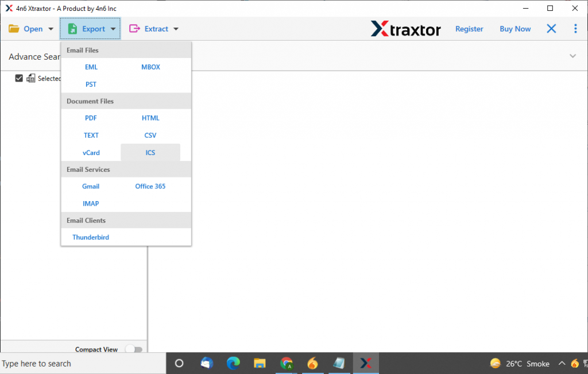Uncheck the Selected folder checkbox
Image resolution: width=588 pixels, height=374 pixels.
pos(19,78)
